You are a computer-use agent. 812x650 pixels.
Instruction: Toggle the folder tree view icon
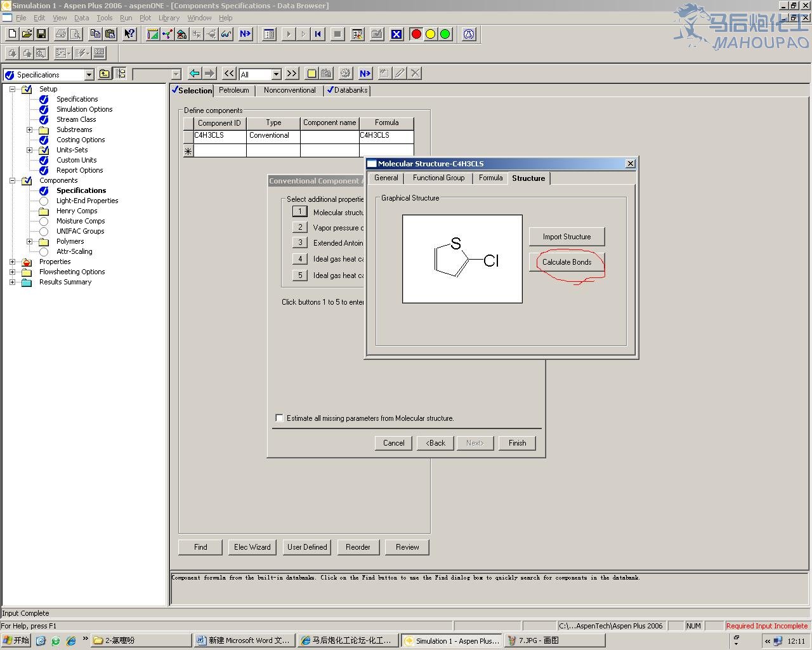120,74
